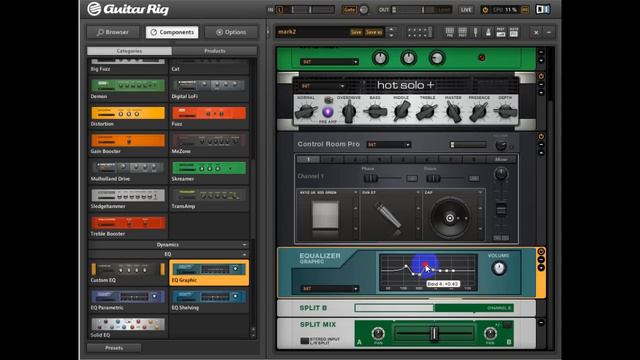
Task: Toggle the HI quality mode button
Action: tap(524, 10)
